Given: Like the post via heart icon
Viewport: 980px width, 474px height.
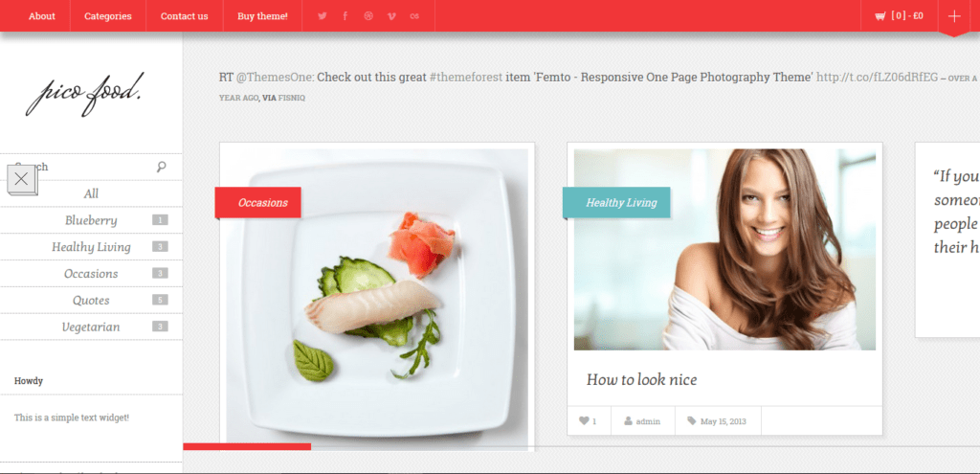Looking at the screenshot, I should tap(584, 420).
